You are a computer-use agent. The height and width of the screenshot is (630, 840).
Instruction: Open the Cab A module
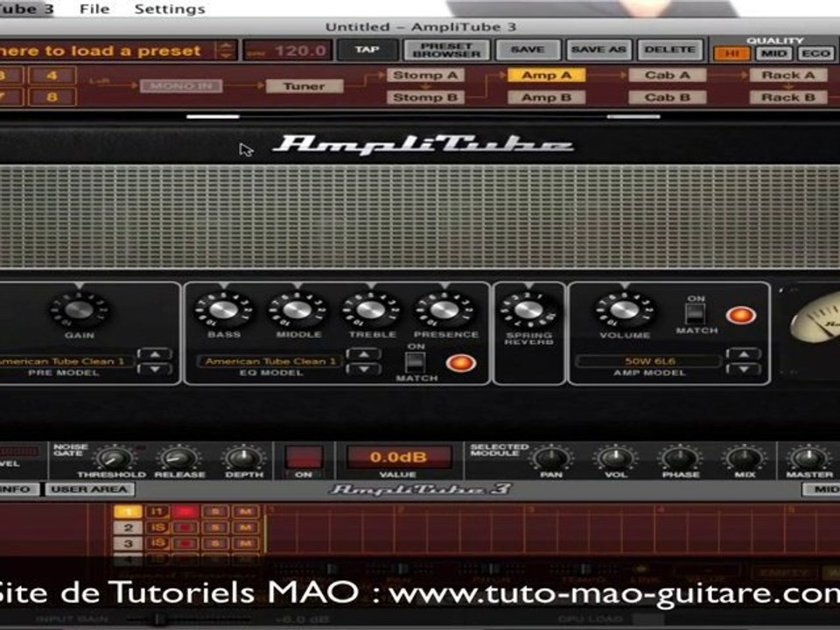[x=667, y=75]
